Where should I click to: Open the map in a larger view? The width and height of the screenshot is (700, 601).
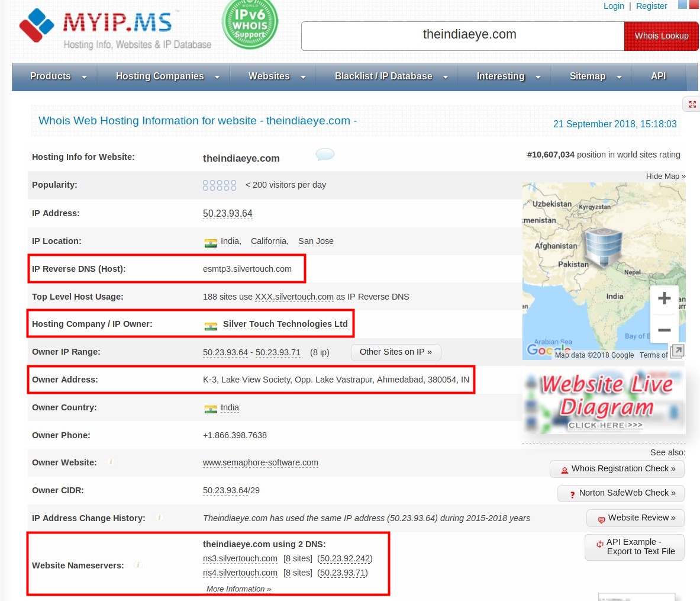677,351
